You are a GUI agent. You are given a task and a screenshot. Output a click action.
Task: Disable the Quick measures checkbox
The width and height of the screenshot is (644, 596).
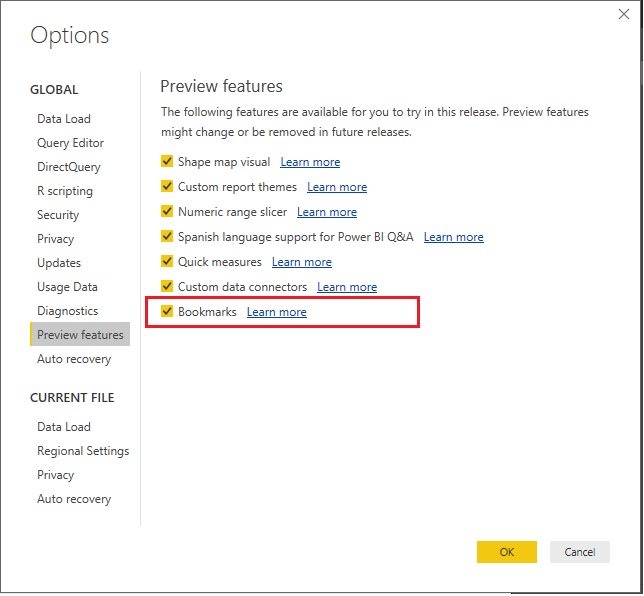167,262
